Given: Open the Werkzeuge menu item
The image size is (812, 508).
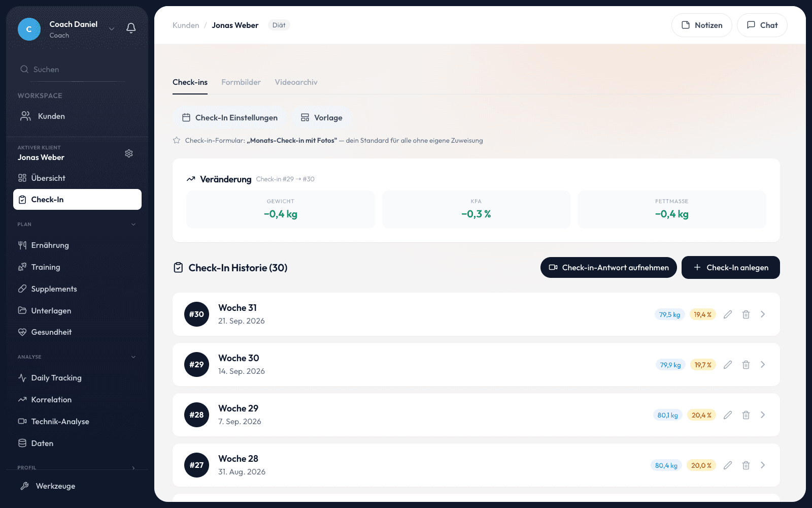Looking at the screenshot, I should (77, 486).
